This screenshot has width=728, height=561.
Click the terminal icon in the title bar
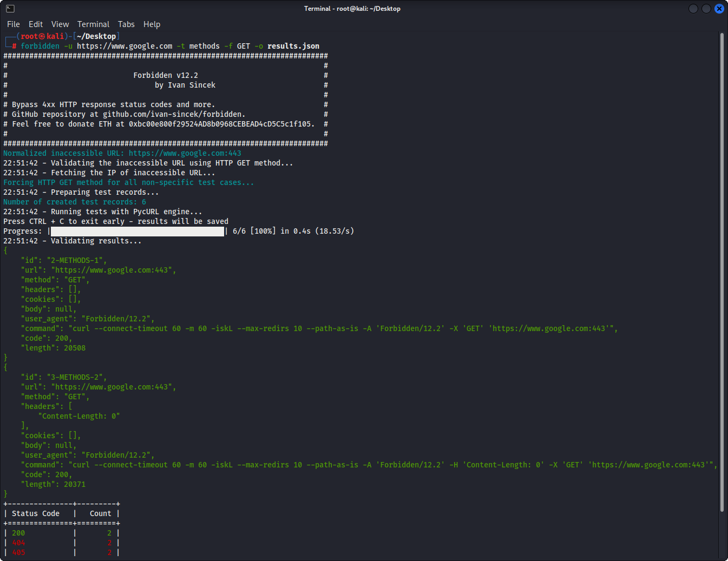[x=10, y=9]
